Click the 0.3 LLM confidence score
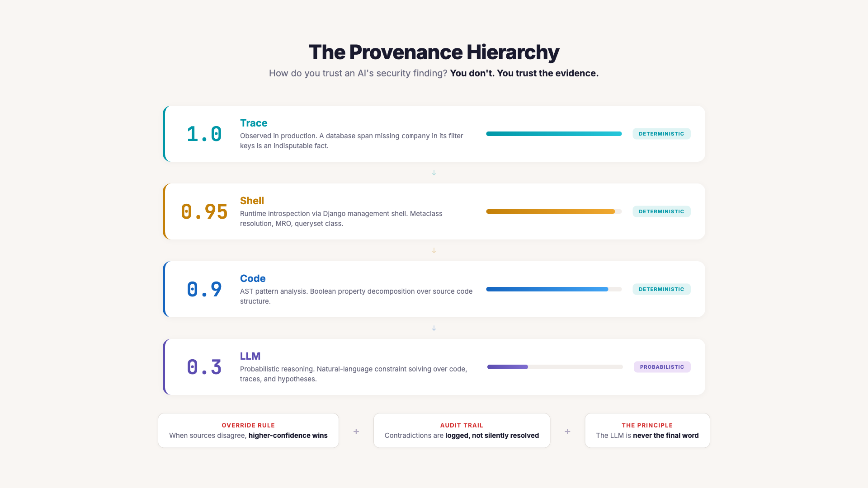The image size is (868, 488). point(204,367)
